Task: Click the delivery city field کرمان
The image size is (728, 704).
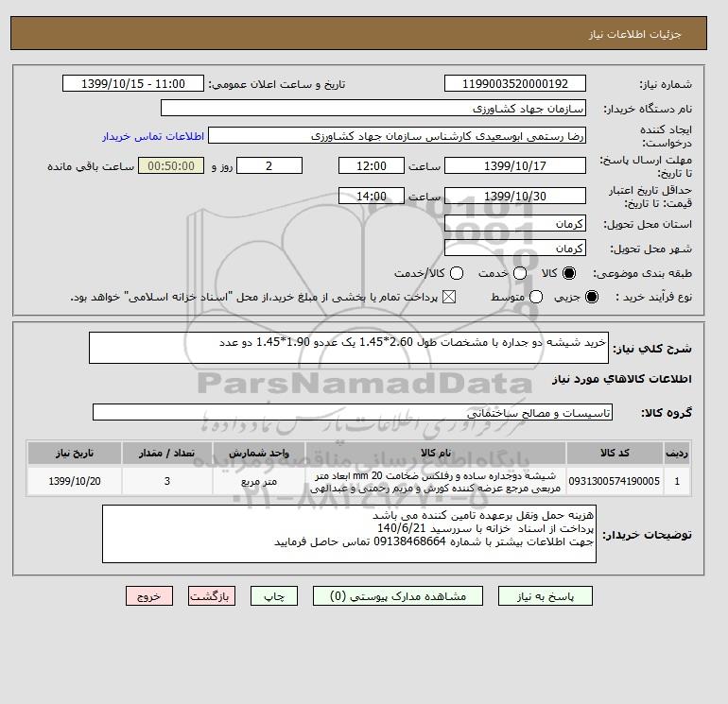Action: (x=515, y=248)
